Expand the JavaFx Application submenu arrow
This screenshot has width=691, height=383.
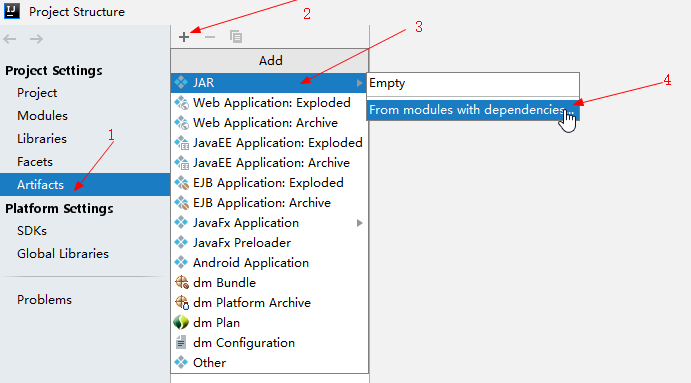pyautogui.click(x=360, y=223)
